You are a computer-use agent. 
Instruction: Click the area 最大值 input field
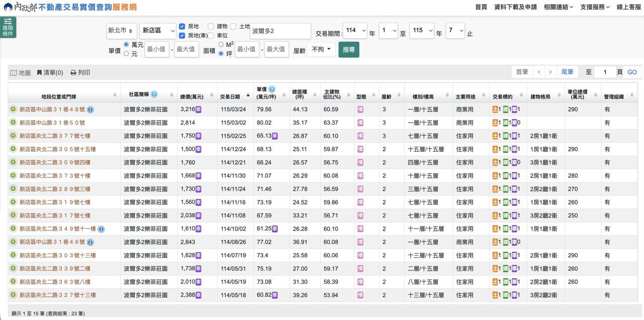coord(277,49)
